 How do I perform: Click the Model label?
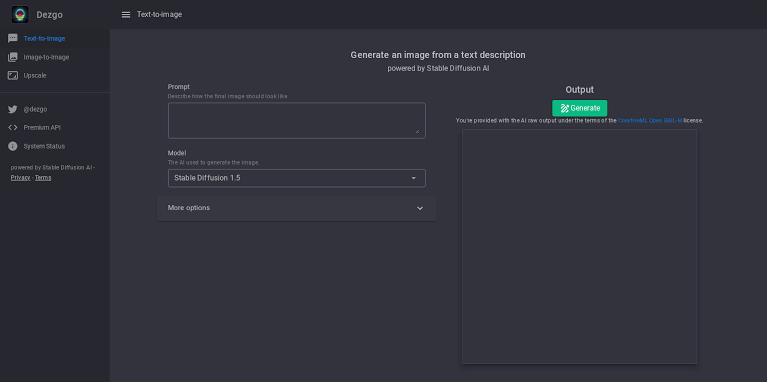point(177,153)
